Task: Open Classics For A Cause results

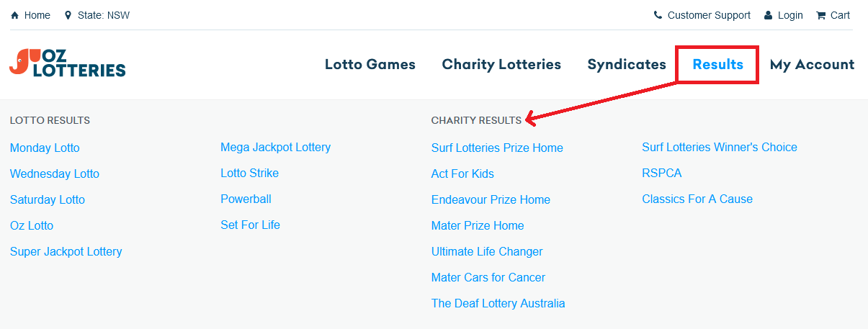Action: 697,199
